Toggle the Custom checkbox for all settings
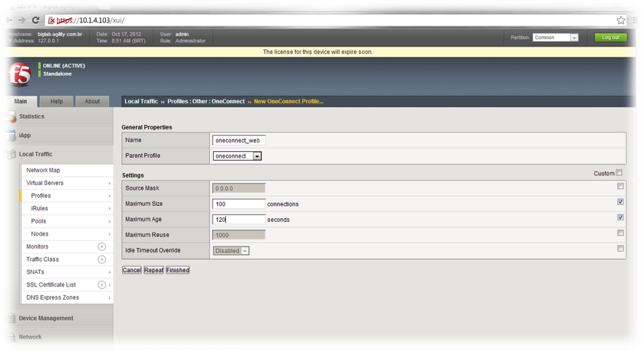 pos(619,173)
